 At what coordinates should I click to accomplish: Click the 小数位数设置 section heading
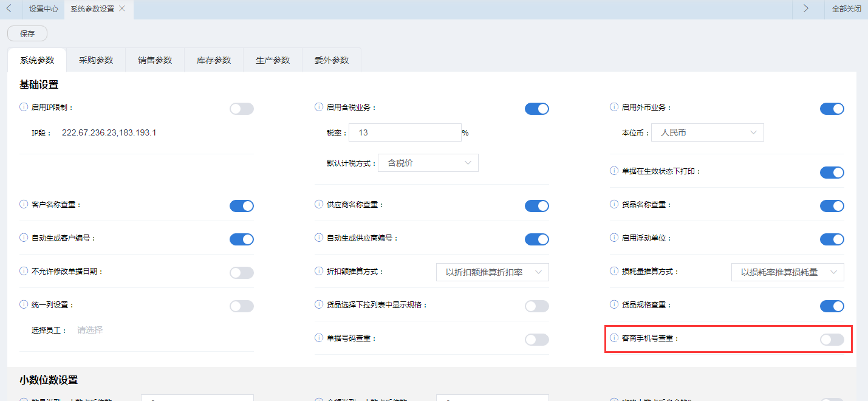(49, 380)
